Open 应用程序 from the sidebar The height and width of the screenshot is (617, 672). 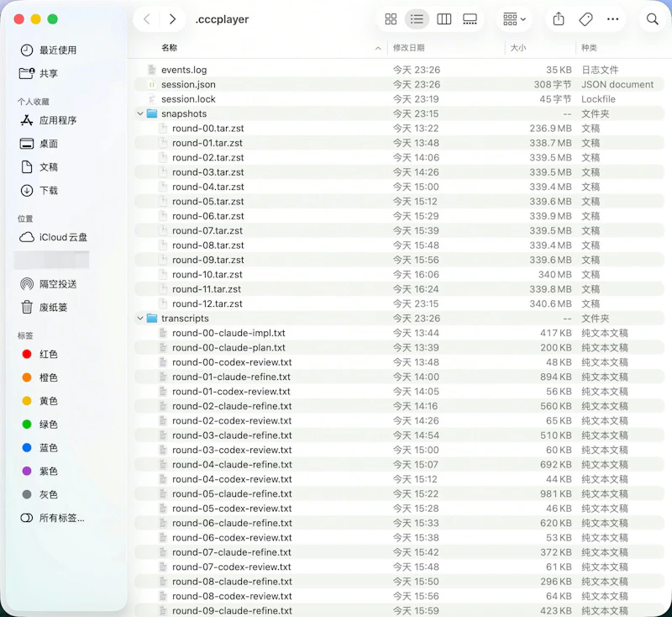tap(55, 122)
